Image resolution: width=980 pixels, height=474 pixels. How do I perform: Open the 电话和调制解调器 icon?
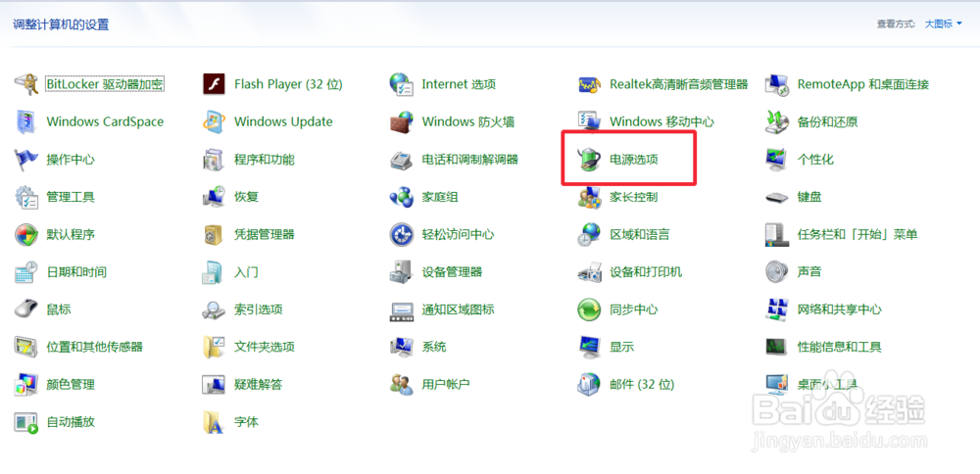[x=401, y=160]
